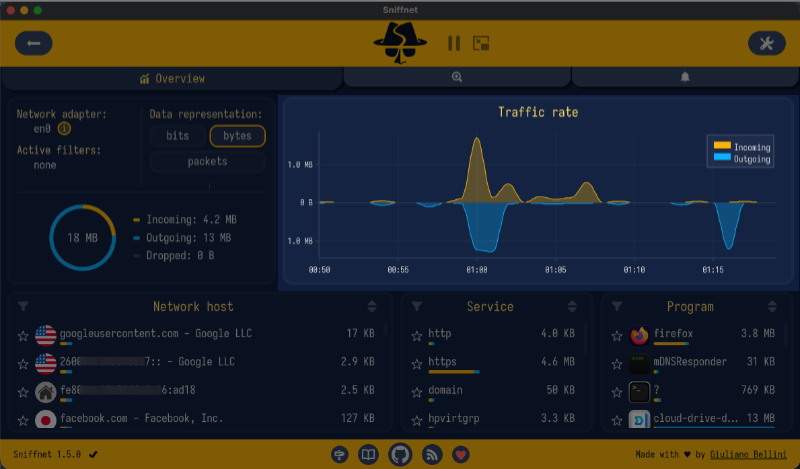Click the Traffic rate chart peak
800x469 pixels.
[477, 139]
